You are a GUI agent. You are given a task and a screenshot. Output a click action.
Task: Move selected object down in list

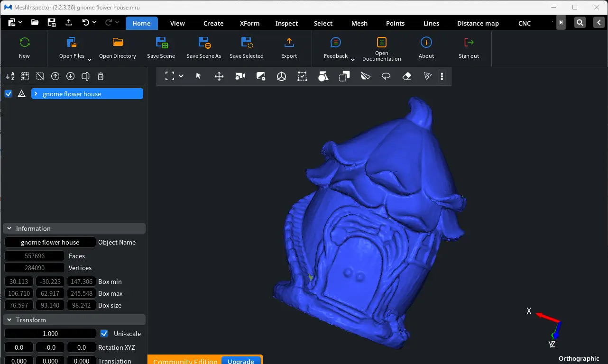[x=71, y=76]
